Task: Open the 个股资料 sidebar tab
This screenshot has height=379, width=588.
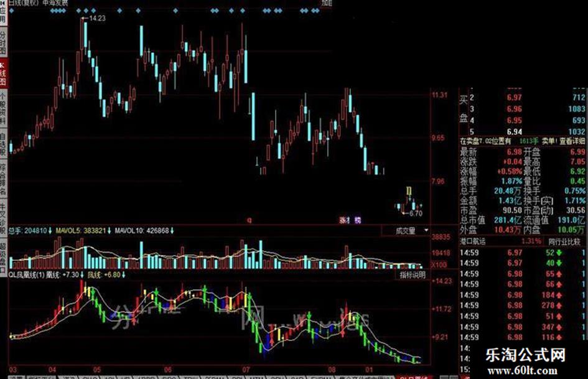Action: [3, 107]
